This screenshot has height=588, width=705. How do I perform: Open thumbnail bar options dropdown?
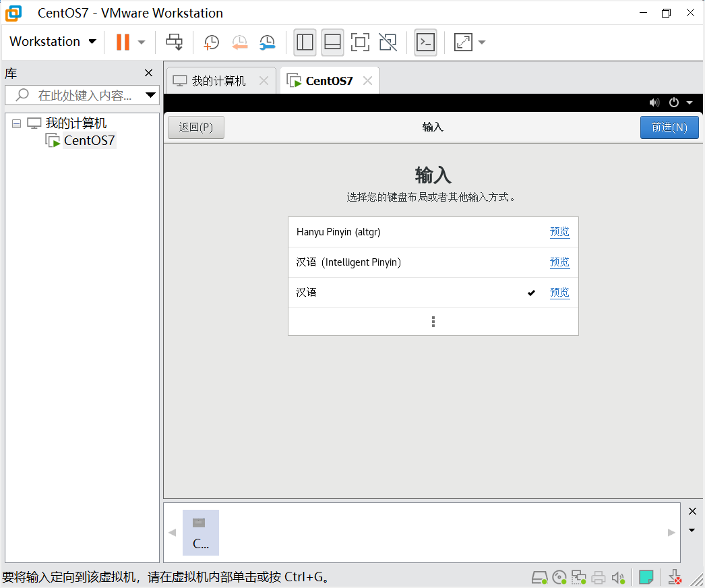coord(692,531)
